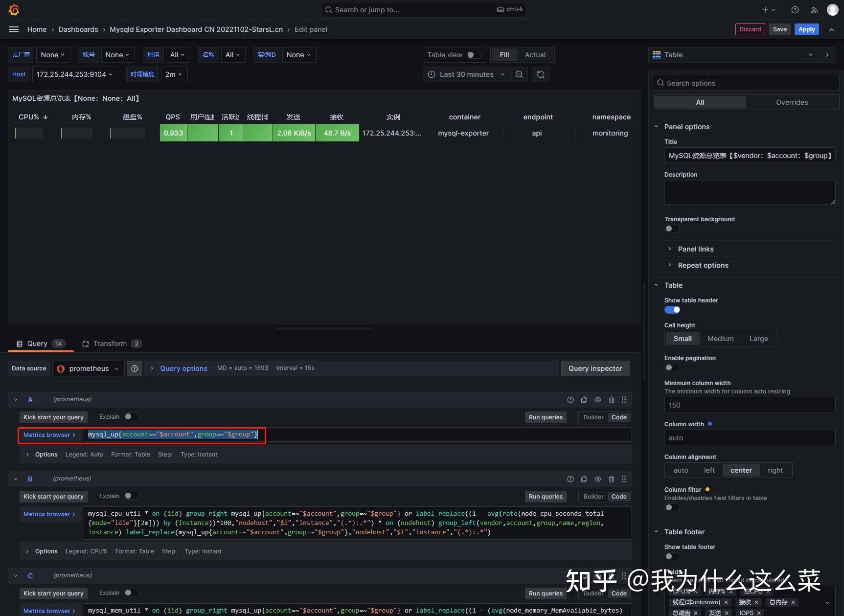The width and height of the screenshot is (844, 616).
Task: Open the user avatar menu
Action: coord(832,10)
